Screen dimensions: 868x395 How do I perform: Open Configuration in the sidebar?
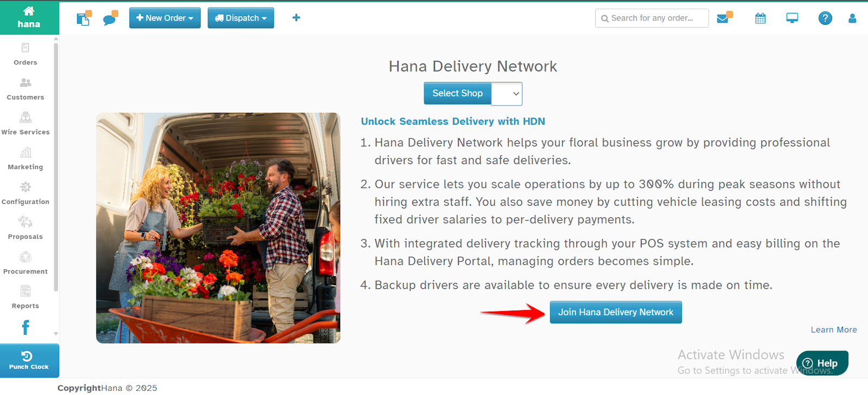25,193
